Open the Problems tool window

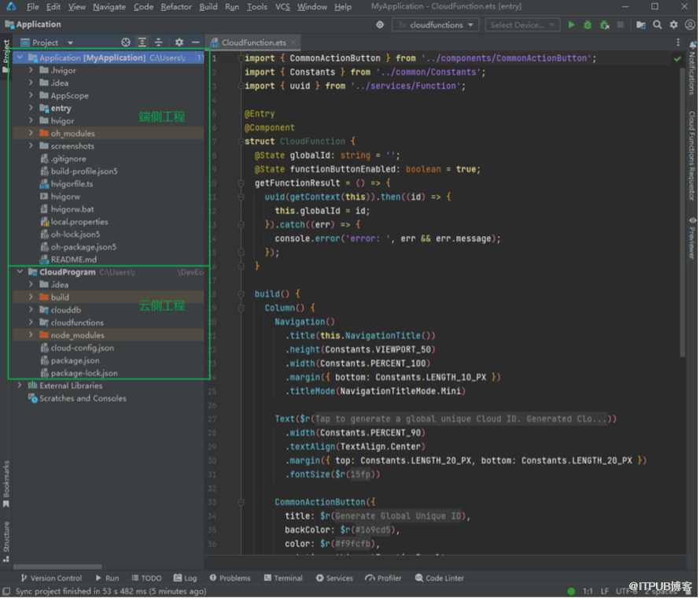pos(230,578)
